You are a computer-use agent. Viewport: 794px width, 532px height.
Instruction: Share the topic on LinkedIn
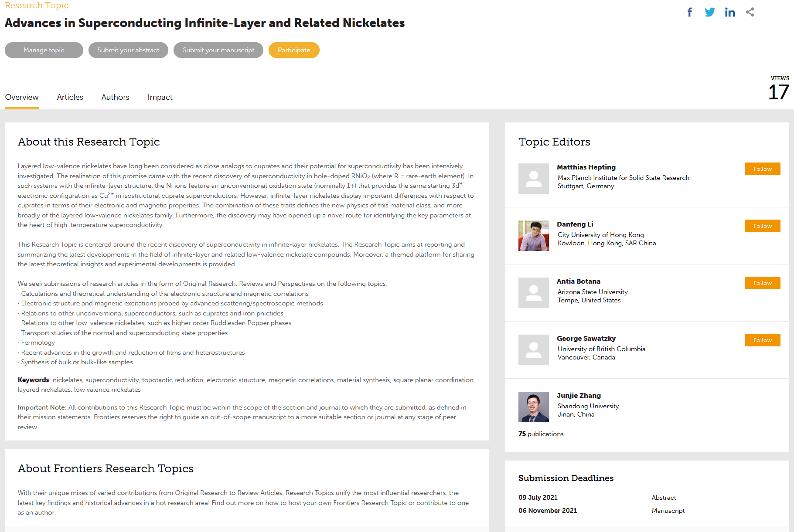click(729, 12)
